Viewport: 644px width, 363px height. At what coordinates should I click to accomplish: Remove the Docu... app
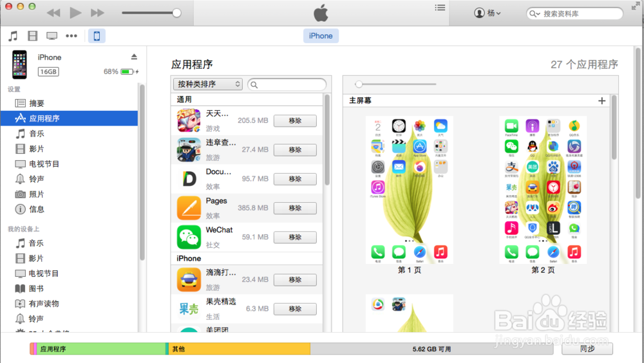click(295, 179)
